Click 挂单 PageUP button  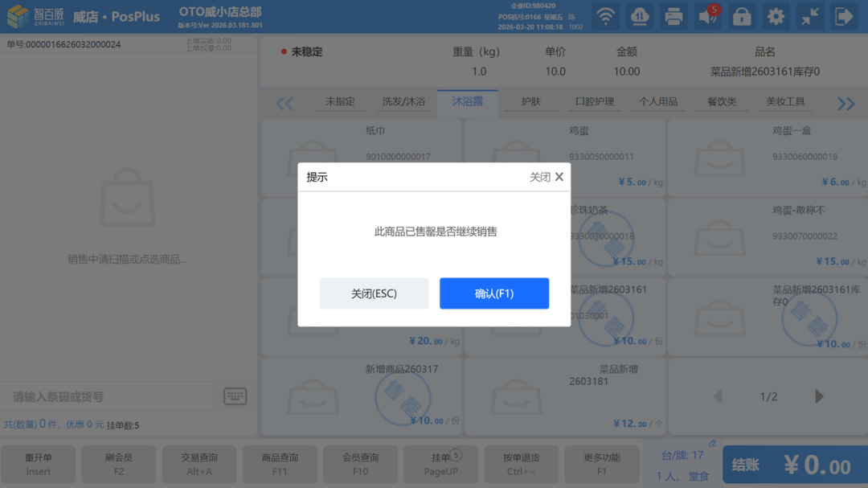[x=440, y=464]
